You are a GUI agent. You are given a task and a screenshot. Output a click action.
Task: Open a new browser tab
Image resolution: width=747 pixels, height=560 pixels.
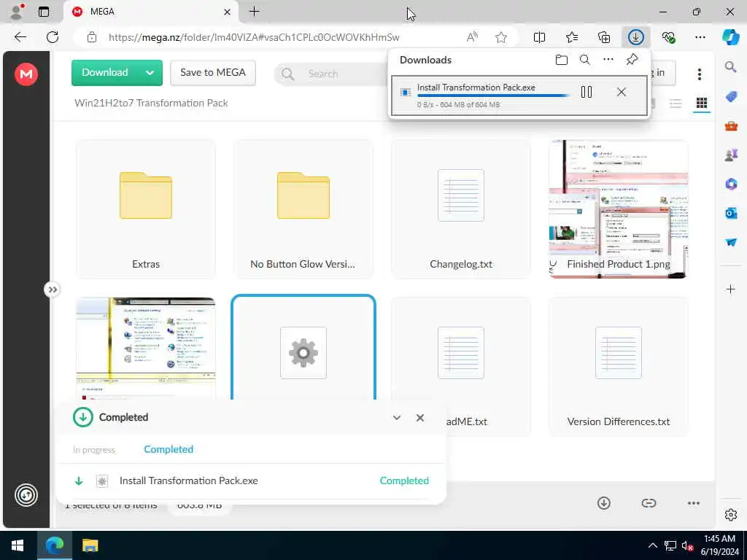pos(255,12)
